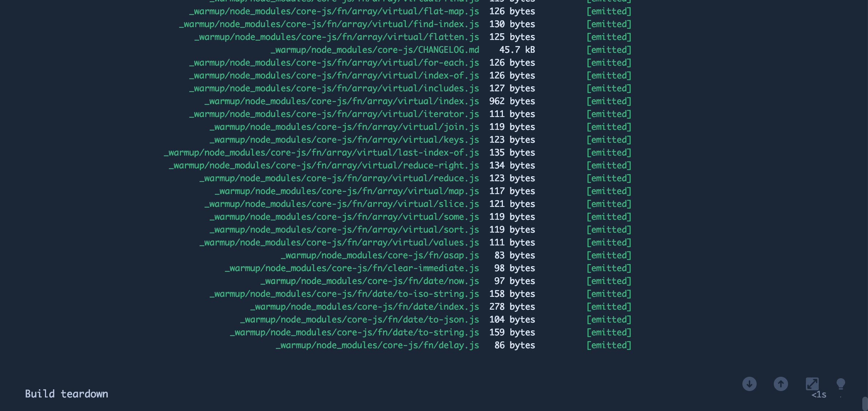
Task: Select the virtual/find-index.js path
Action: (329, 24)
